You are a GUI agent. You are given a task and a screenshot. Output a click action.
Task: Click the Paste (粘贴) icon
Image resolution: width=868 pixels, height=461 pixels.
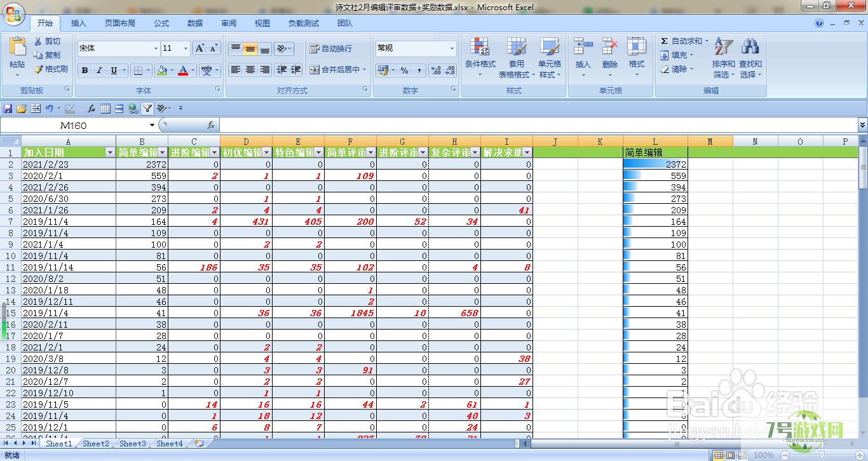[x=17, y=46]
